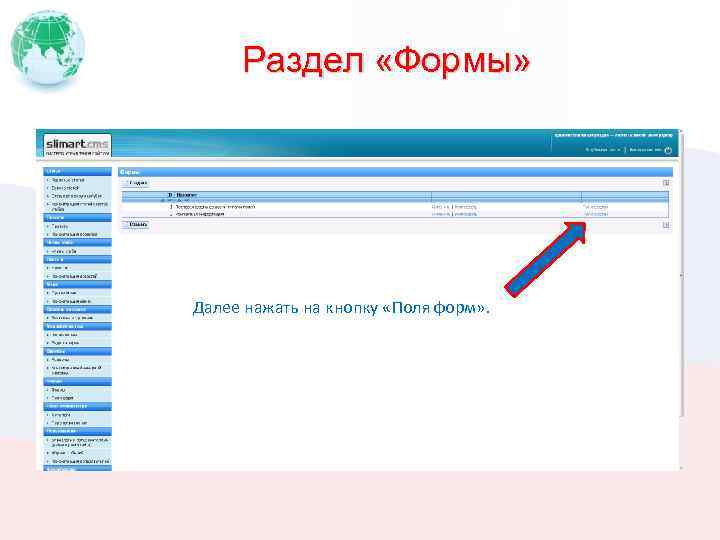Click the edit link in the first form row
The width and height of the screenshot is (720, 540).
point(441,207)
